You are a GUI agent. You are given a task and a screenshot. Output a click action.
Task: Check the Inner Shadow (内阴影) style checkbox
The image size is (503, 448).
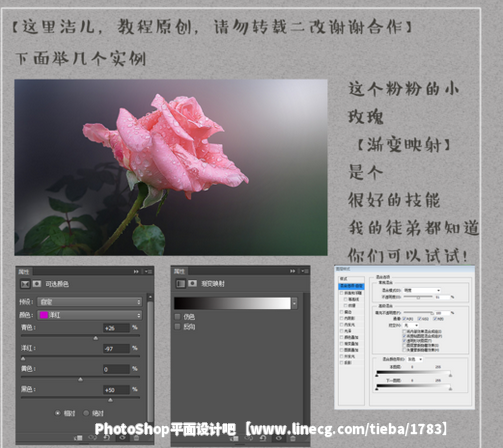341,318
